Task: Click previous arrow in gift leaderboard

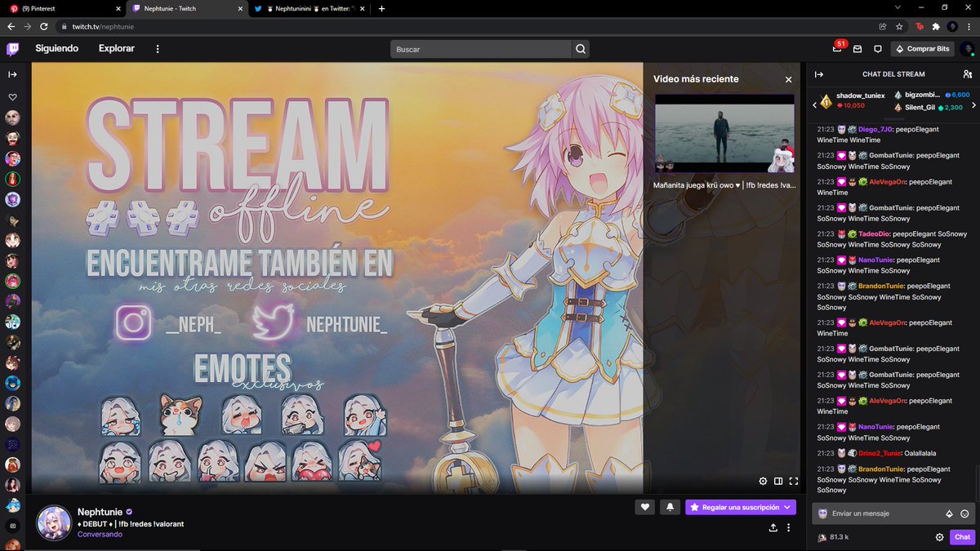Action: (814, 104)
